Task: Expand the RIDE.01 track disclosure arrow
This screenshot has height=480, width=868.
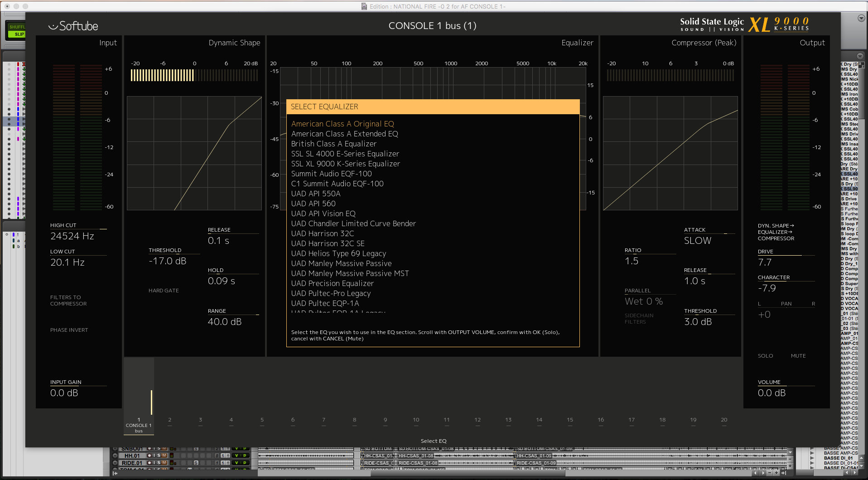Action: coord(115,463)
